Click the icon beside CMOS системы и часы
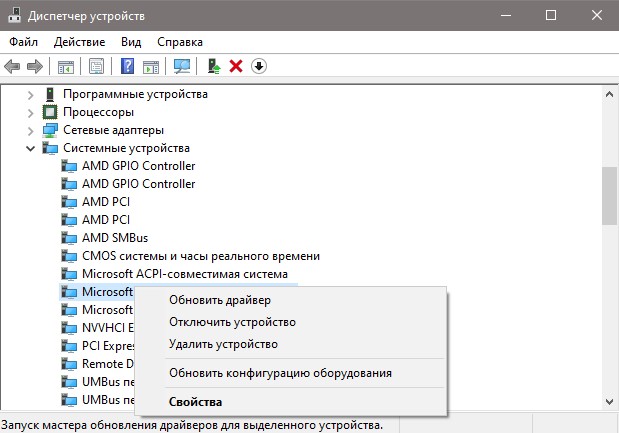This screenshot has width=619, height=433. [x=69, y=256]
